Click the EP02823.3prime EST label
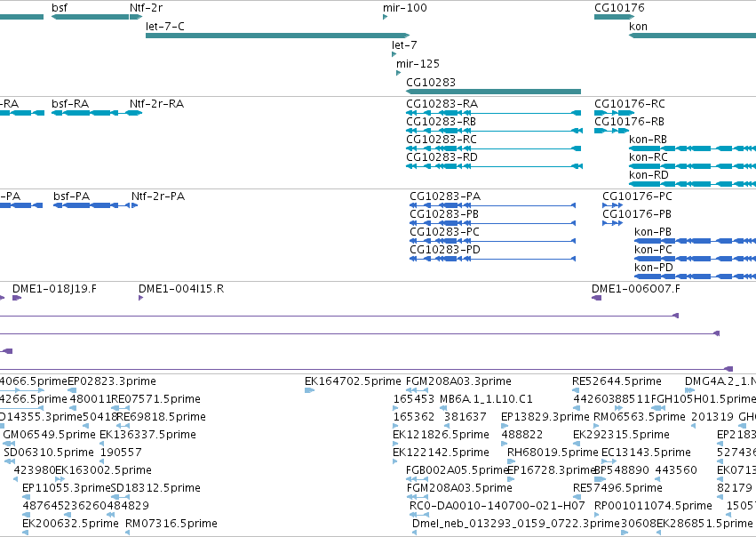 click(112, 381)
